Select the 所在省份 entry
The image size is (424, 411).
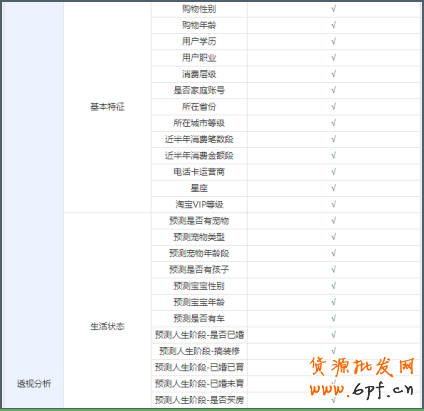[199, 107]
